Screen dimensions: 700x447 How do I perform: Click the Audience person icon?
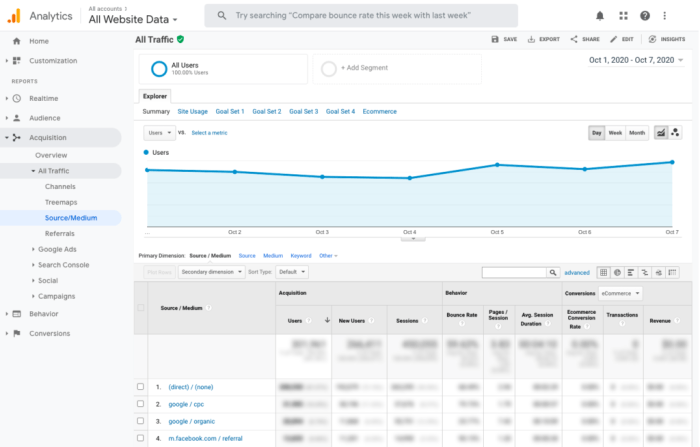[x=17, y=118]
